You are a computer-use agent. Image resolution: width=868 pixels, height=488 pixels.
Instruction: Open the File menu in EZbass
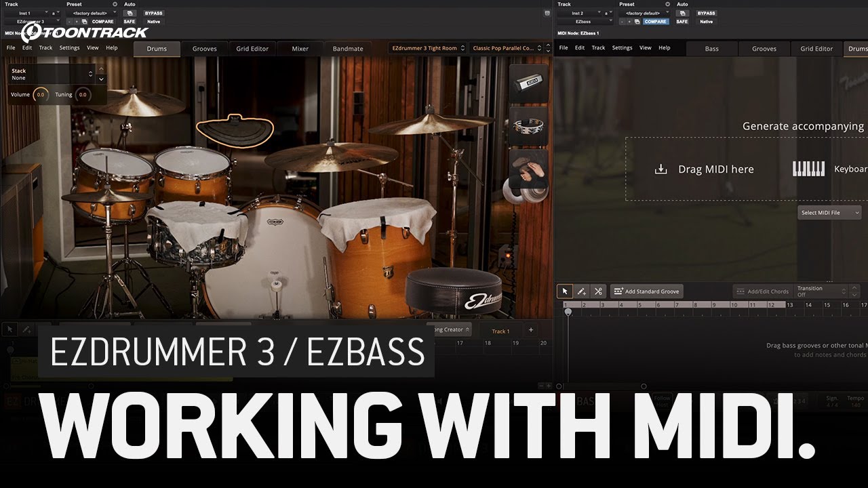pos(564,48)
